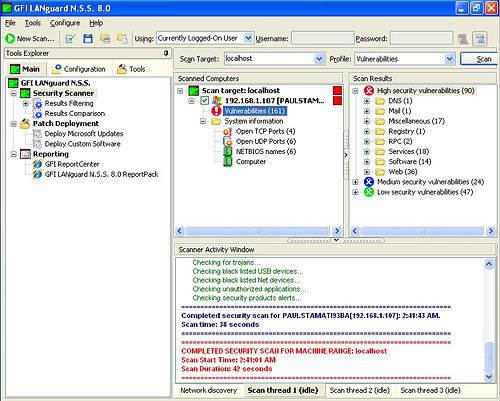Pin the Tools Explorer panel

coord(166,53)
